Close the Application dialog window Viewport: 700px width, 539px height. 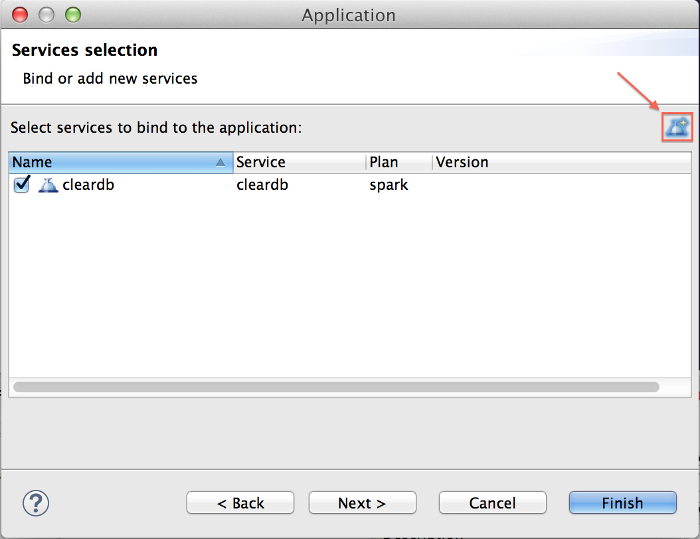tap(21, 15)
